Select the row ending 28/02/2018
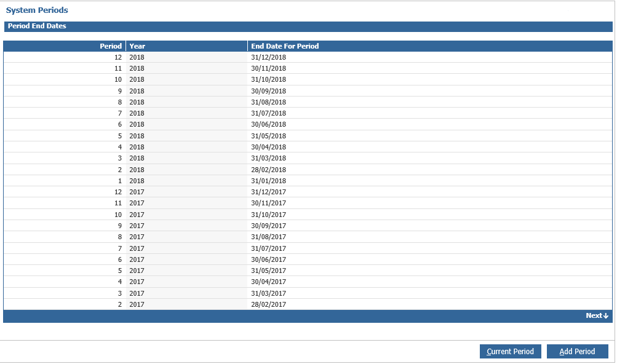Viewport: 617px width, 364px height. (246, 169)
